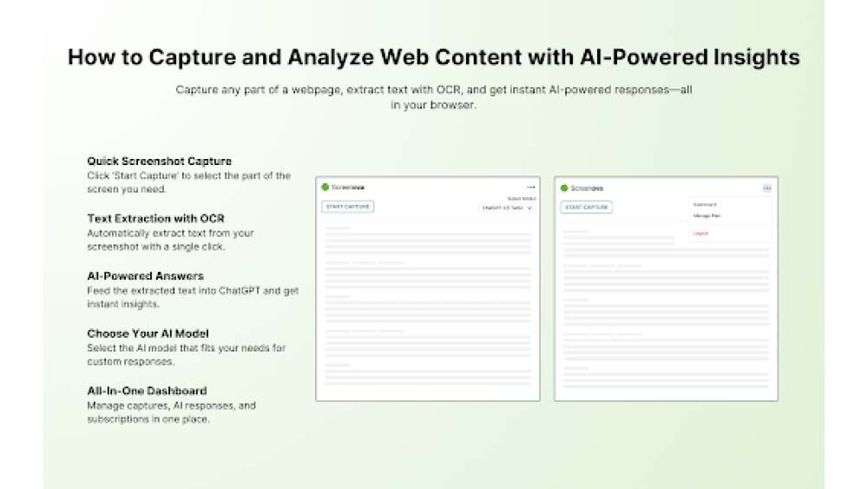Click the Choose Your AI Model heading
Screen dimensions: 868x489
[148, 334]
